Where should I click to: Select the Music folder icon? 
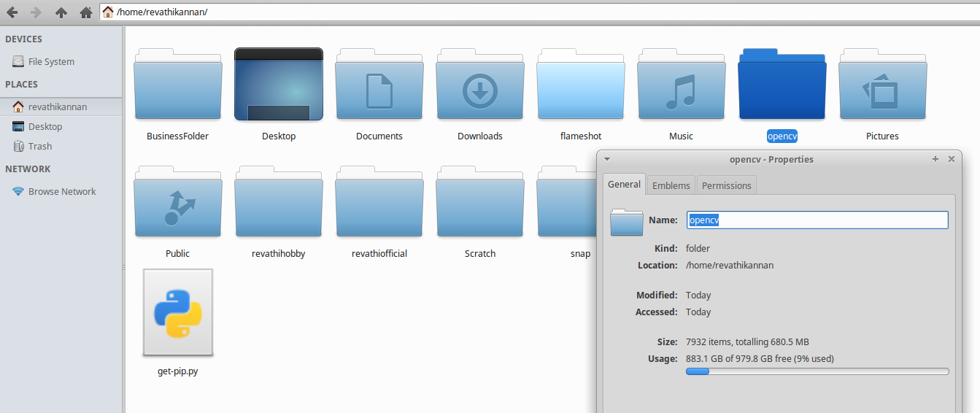[682, 84]
